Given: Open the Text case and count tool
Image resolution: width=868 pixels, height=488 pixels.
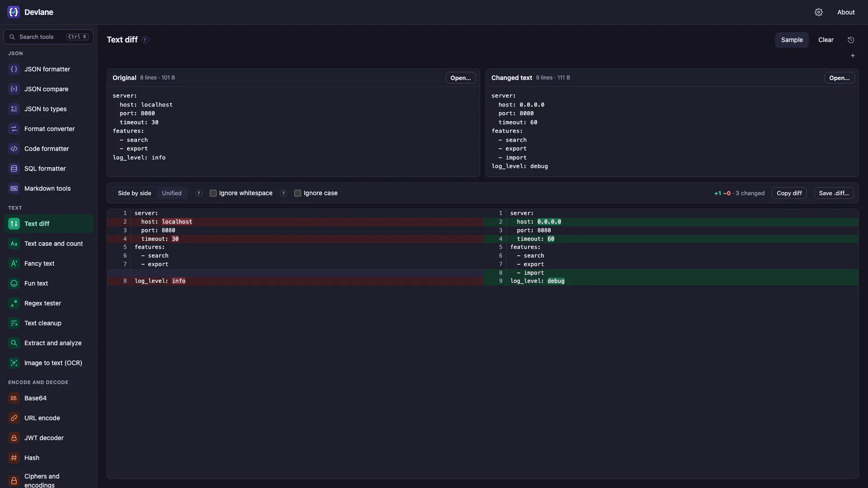Looking at the screenshot, I should 49,244.
